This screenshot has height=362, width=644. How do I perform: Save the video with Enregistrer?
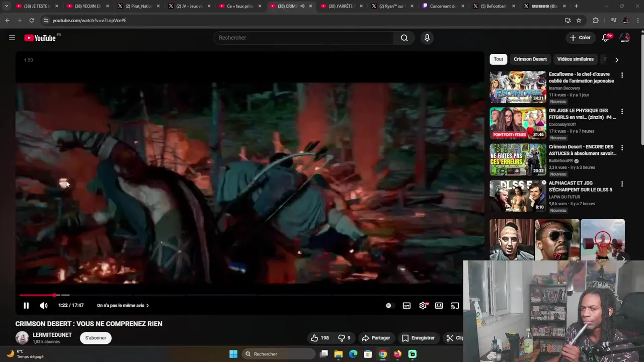(x=418, y=338)
